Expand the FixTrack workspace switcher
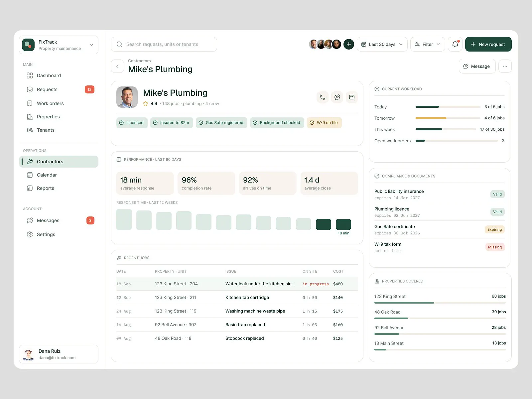Image resolution: width=532 pixels, height=399 pixels. point(59,45)
